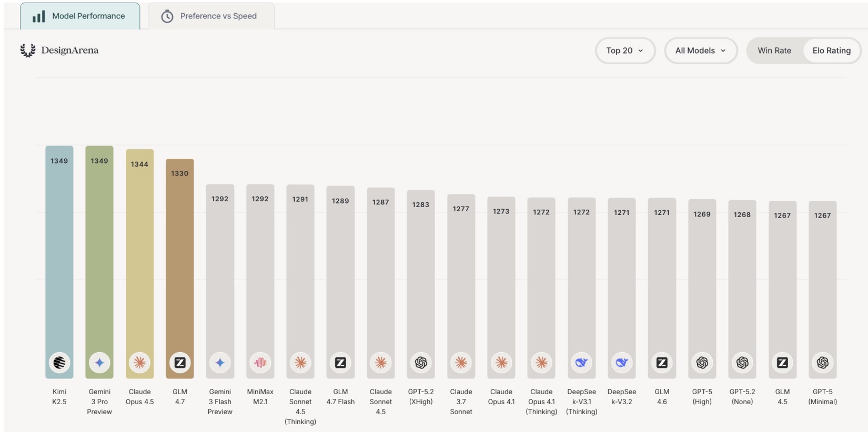Click the Kimi K2.5 logo icon

tap(59, 363)
